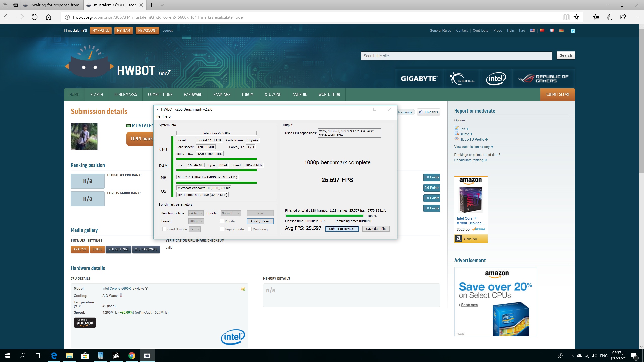Click the XTU SETTINGS button
Viewport: 644px width, 362px height.
pos(118,249)
